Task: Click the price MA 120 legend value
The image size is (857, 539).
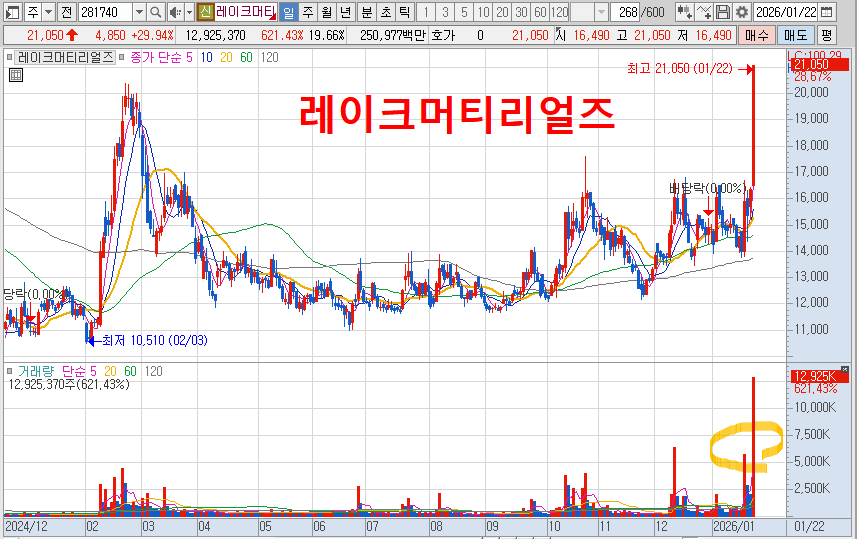Action: tap(269, 57)
